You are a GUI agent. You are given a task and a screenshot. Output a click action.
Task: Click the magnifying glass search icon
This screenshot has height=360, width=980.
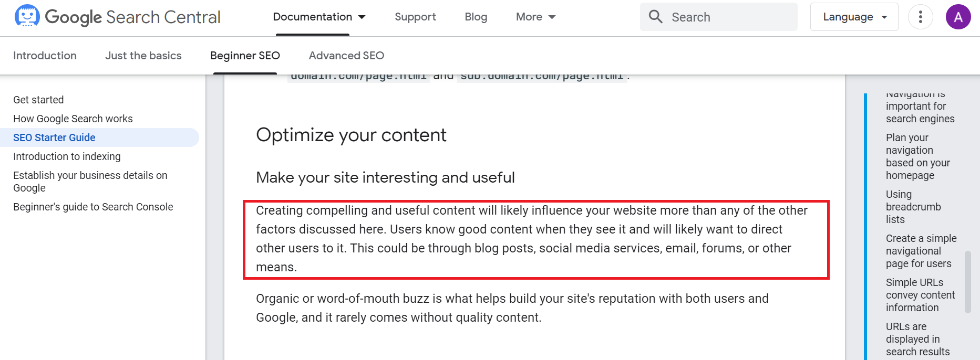tap(655, 17)
